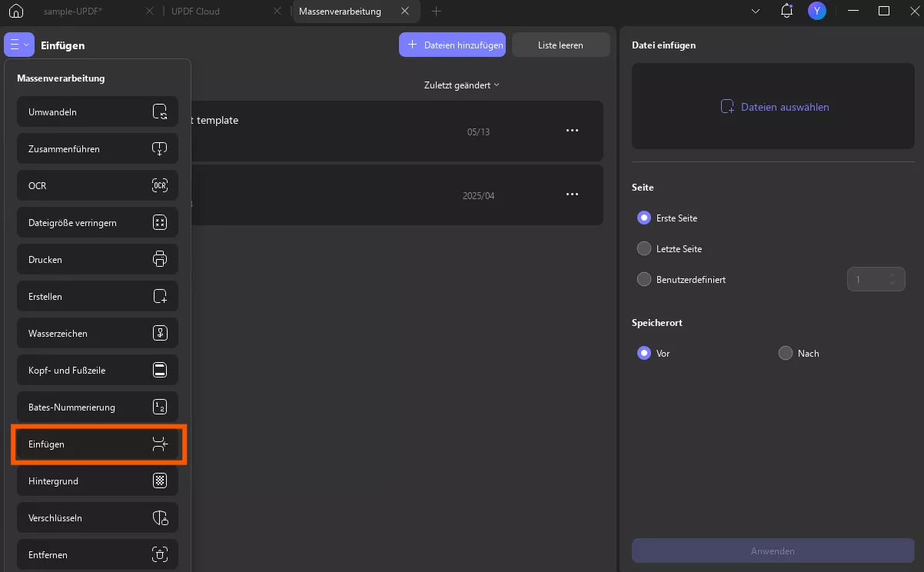Select the Vor placement option
924x572 pixels.
point(644,354)
